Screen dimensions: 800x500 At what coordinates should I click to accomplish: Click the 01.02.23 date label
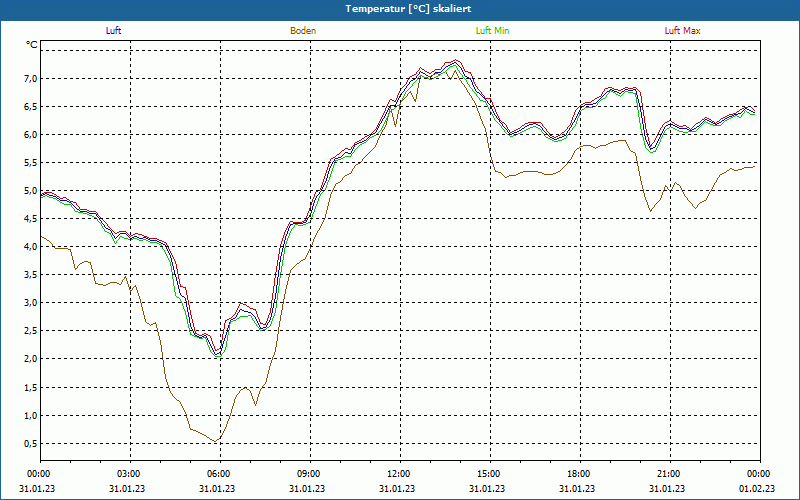[x=757, y=488]
